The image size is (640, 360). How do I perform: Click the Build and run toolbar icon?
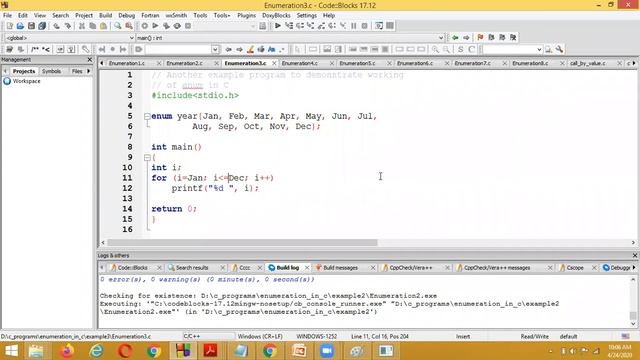166,26
